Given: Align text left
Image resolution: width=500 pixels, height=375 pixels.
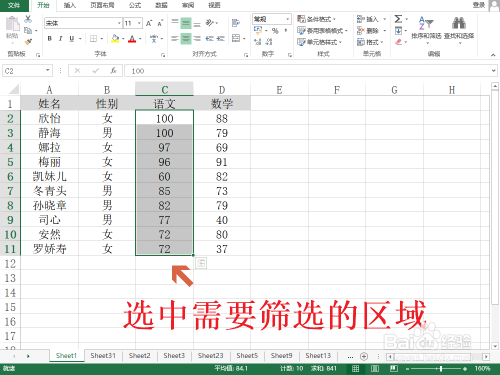Looking at the screenshot, I should point(175,39).
